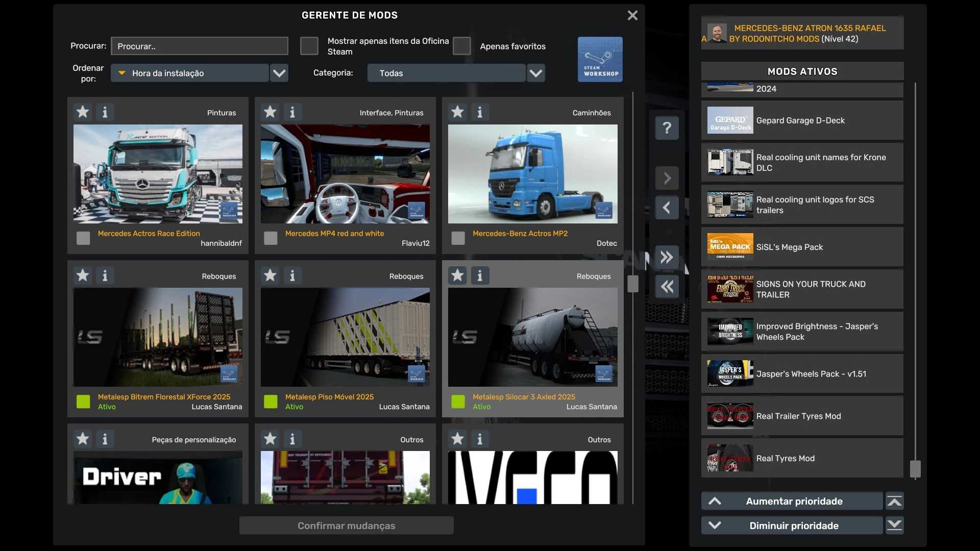Screen dimensions: 980x551
Task: Select Jasper's Wheels Pack v1.51 entry
Action: pos(802,374)
